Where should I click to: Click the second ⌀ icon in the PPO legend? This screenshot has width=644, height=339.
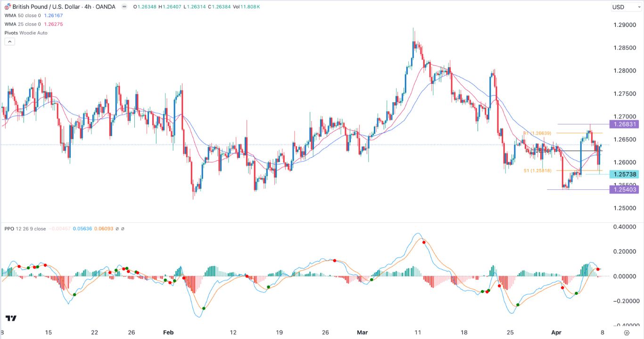click(123, 228)
